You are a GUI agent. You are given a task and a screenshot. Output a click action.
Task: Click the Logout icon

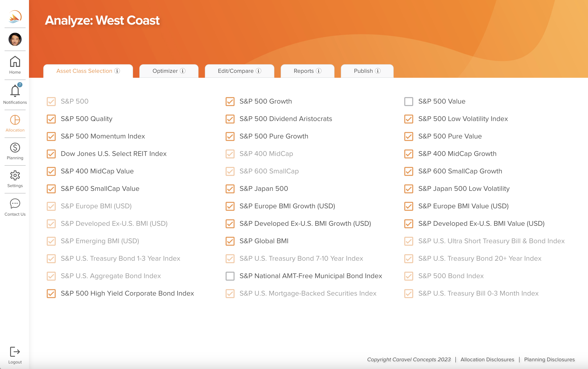coord(15,352)
